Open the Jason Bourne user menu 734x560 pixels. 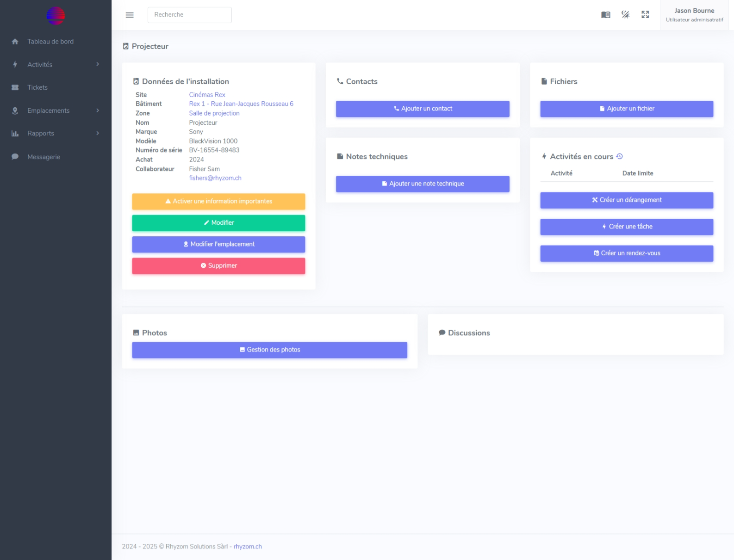click(694, 15)
